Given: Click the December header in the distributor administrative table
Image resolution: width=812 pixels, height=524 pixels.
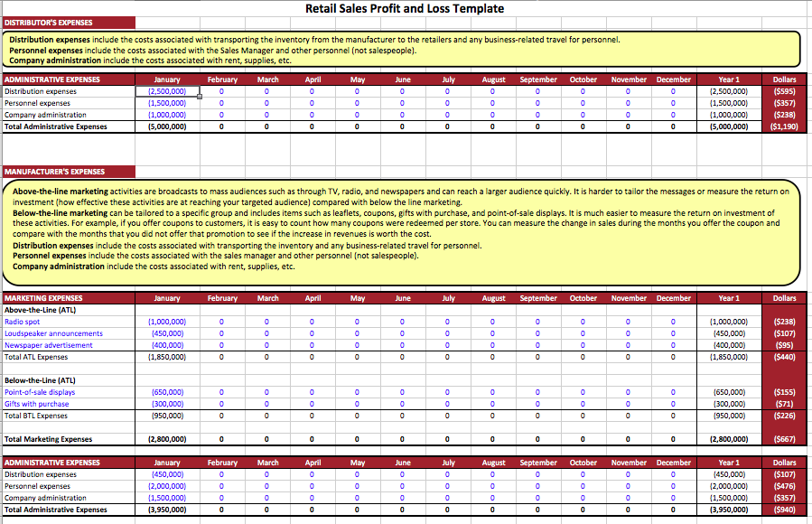Looking at the screenshot, I should pos(673,80).
